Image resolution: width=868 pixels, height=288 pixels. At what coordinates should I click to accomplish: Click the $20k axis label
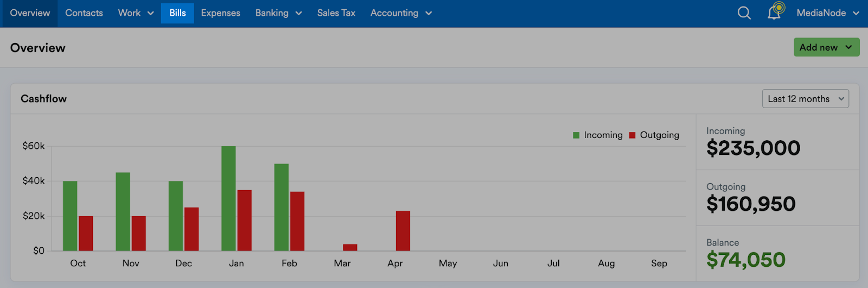click(34, 216)
